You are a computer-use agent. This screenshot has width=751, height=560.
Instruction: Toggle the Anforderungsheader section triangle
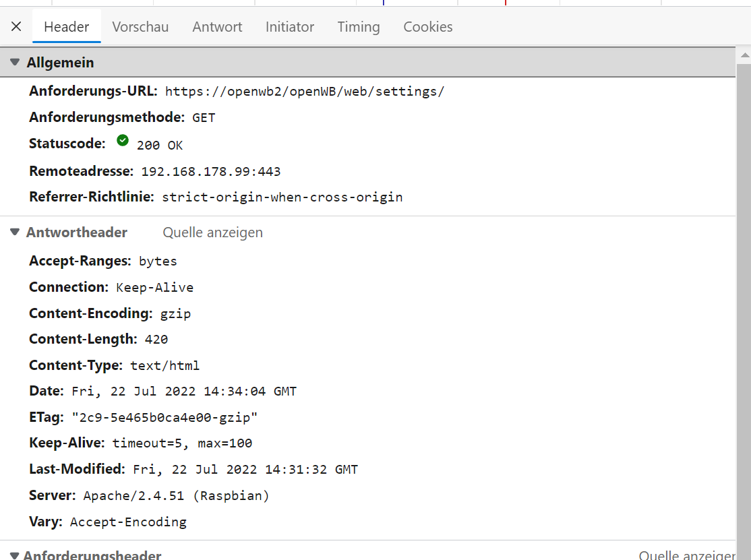[15, 556]
